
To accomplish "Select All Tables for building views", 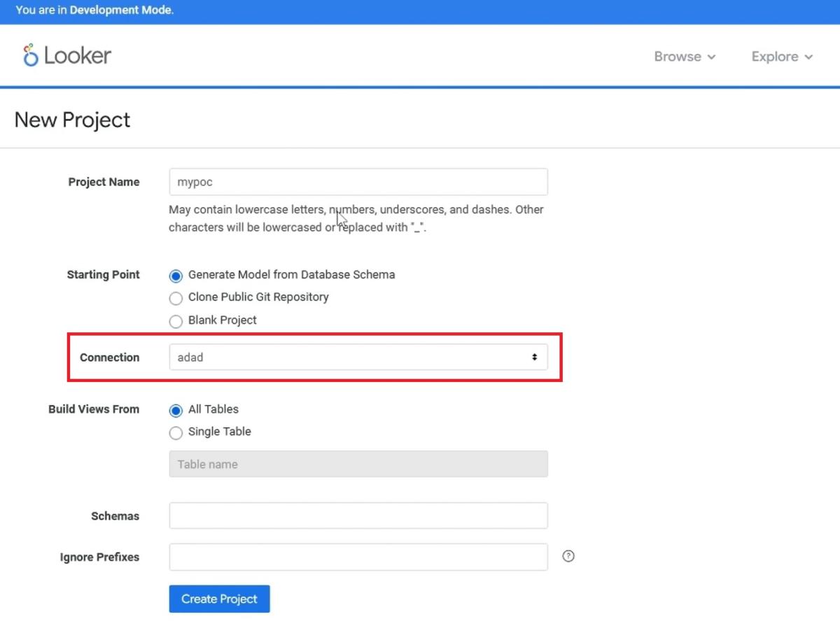I will (x=176, y=410).
